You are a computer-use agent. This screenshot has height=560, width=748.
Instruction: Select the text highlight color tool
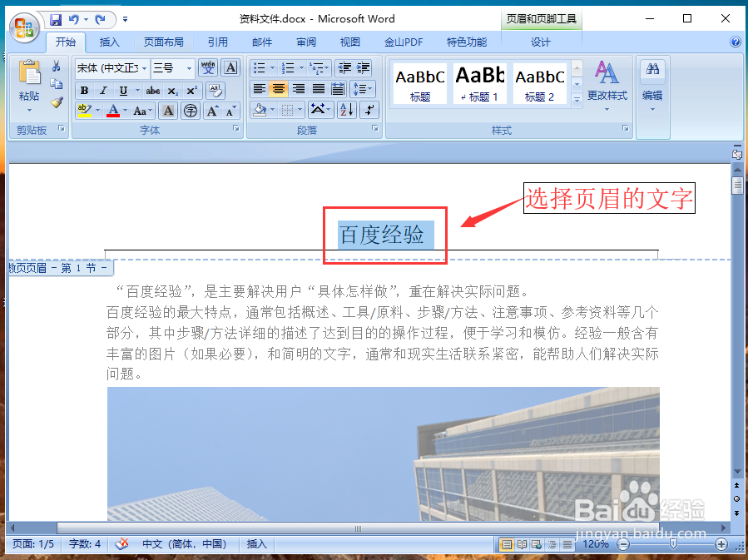(x=83, y=110)
